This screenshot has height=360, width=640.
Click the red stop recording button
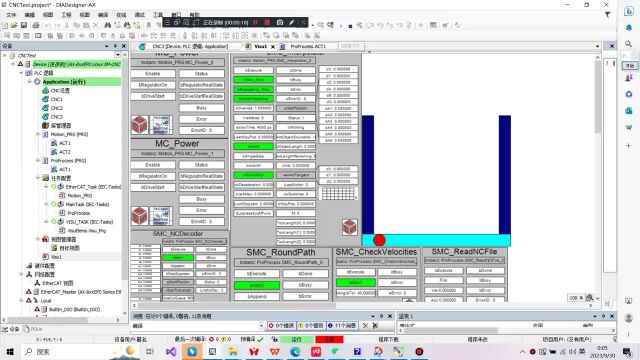(x=267, y=22)
